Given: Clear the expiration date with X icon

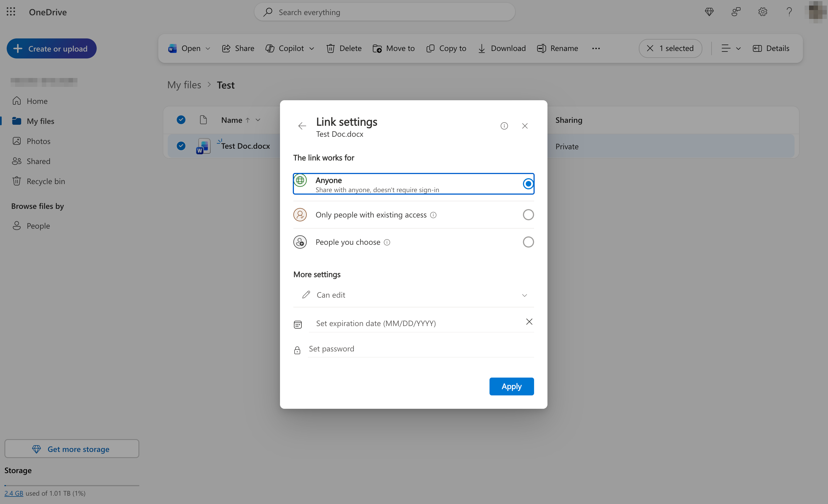Looking at the screenshot, I should pyautogui.click(x=529, y=322).
